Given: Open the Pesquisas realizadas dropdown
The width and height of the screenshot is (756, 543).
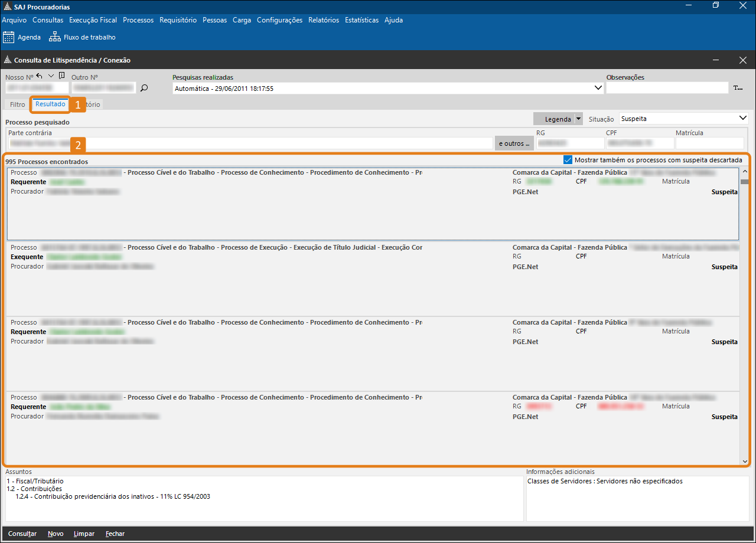Looking at the screenshot, I should pyautogui.click(x=597, y=88).
